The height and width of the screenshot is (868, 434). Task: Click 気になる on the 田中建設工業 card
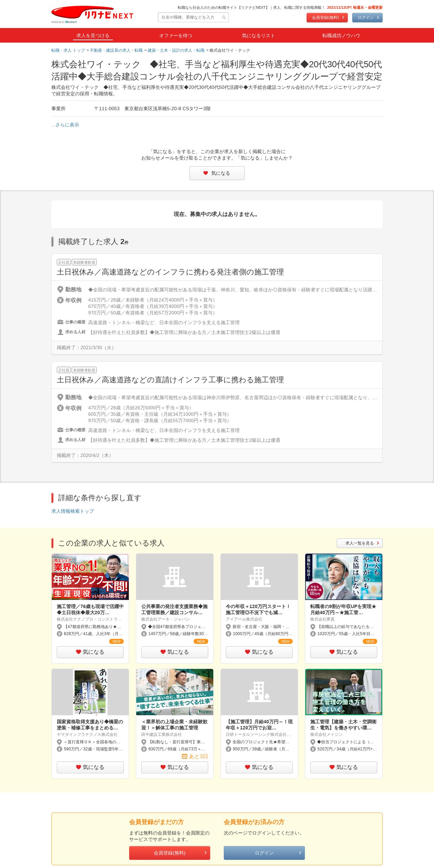point(175,767)
